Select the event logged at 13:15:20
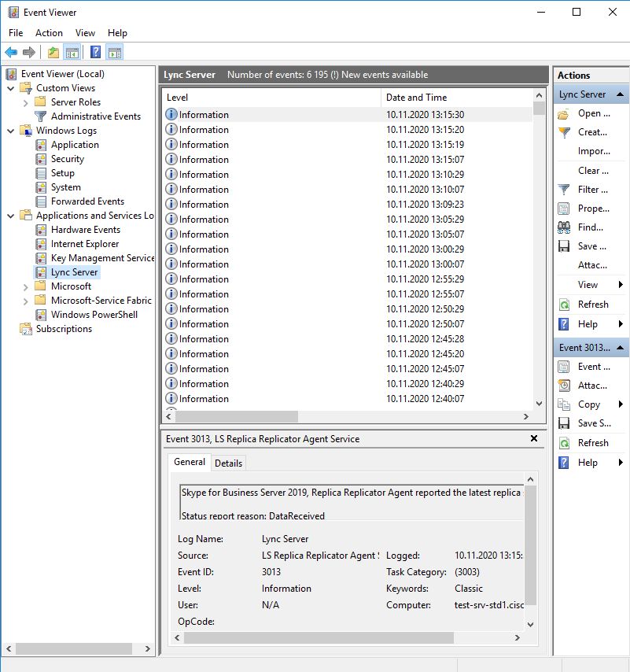 pyautogui.click(x=348, y=129)
